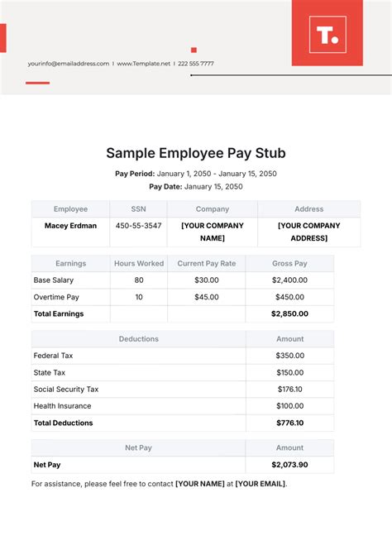Click the $450.00 overtime gross cell
Viewport: 392px width, 555px height.
pos(289,297)
